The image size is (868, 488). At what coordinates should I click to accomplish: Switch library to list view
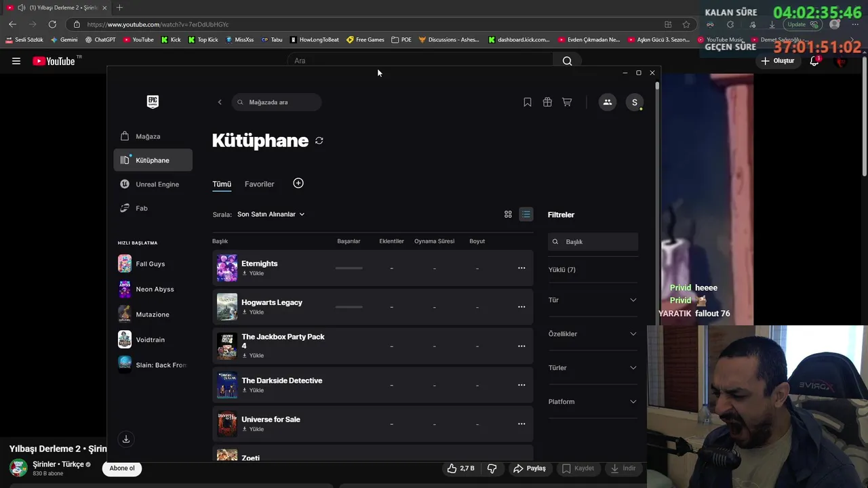click(526, 214)
